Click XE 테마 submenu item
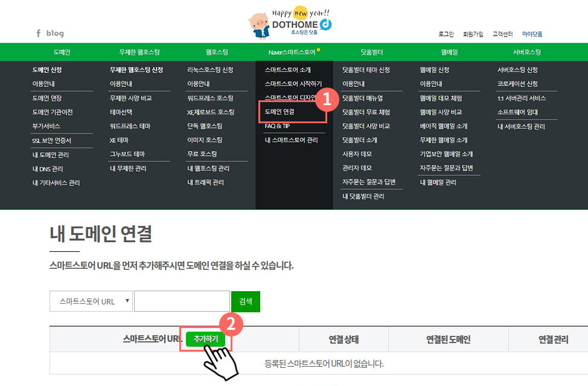Viewport: 588px width, 386px height. coord(120,140)
